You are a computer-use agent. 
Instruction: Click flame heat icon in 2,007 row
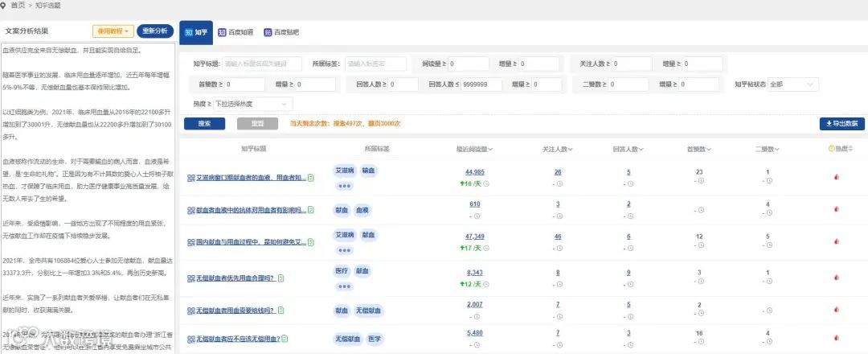click(837, 310)
